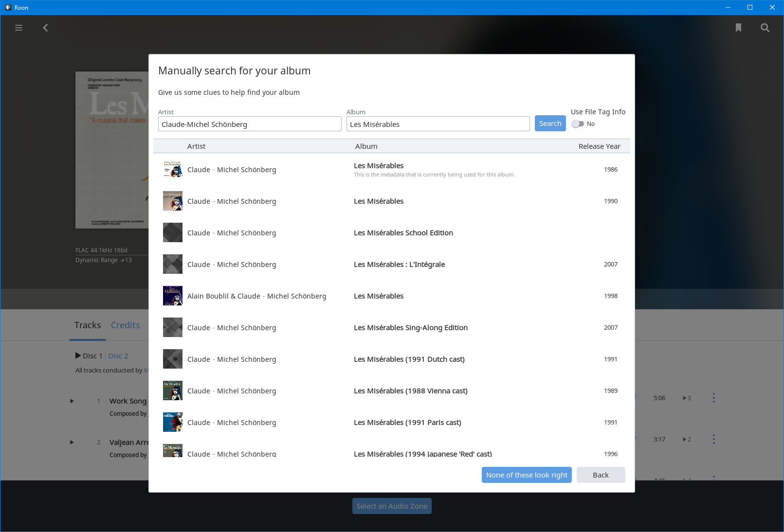Click the 5:06 track duration
Image resolution: width=784 pixels, height=532 pixels.
pyautogui.click(x=659, y=398)
